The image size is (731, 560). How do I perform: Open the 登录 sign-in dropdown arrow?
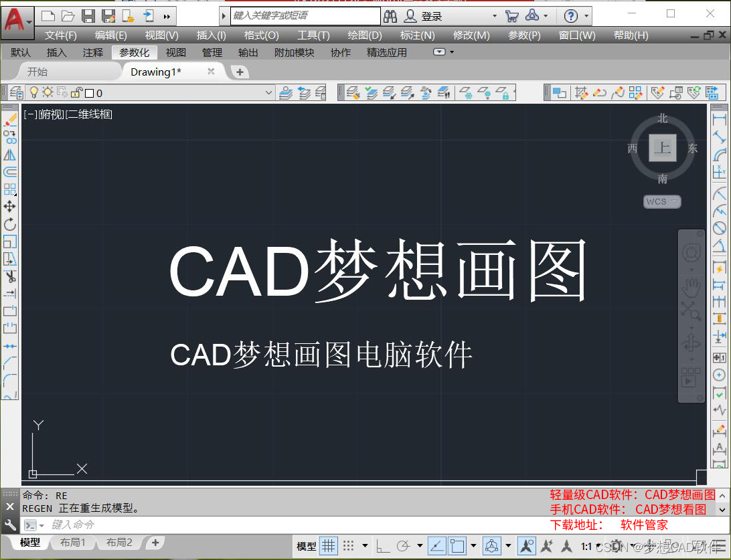(495, 16)
